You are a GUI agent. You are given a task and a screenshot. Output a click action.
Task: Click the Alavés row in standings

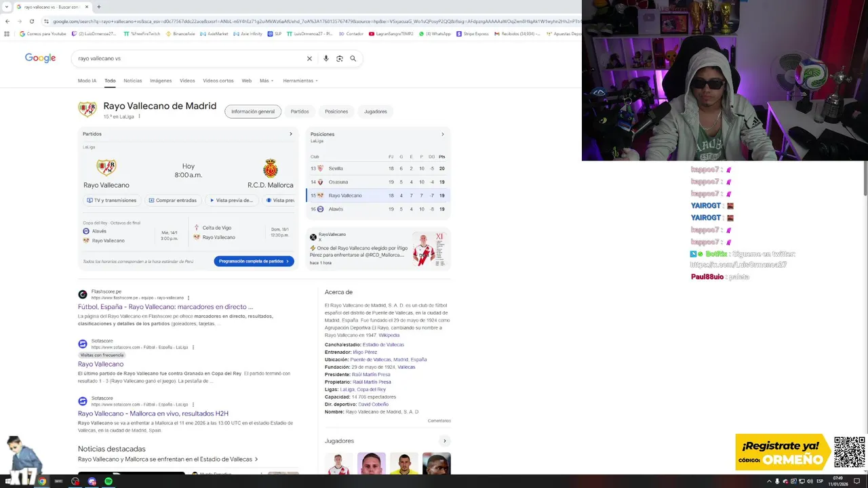(378, 209)
